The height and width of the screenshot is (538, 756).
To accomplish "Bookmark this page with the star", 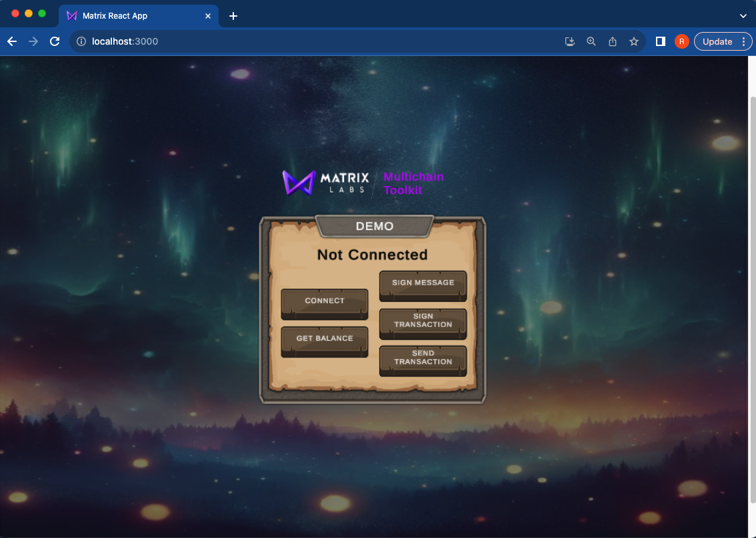I will point(634,41).
